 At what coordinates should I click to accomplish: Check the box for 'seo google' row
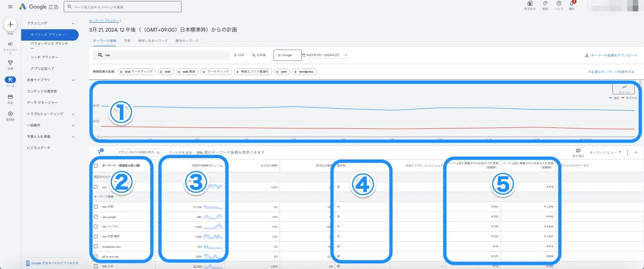pos(96,217)
